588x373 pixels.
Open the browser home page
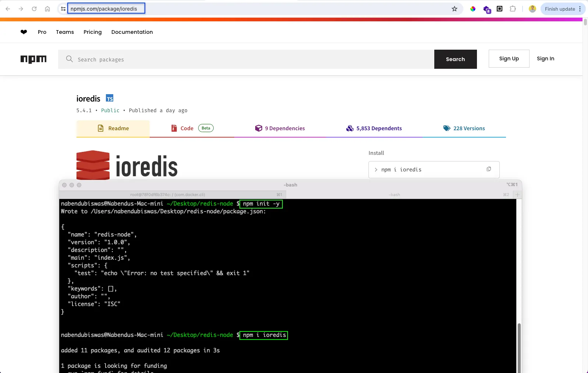pyautogui.click(x=47, y=9)
